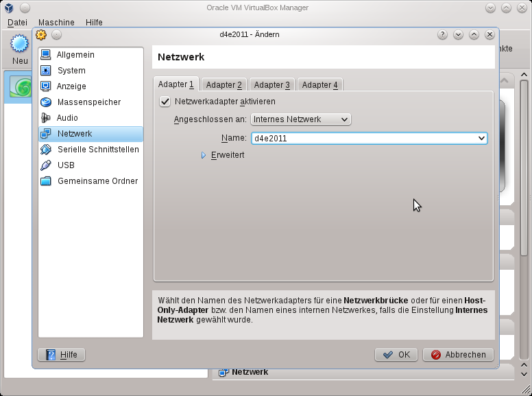Click the Abbrechen button
The width and height of the screenshot is (532, 396).
click(458, 355)
